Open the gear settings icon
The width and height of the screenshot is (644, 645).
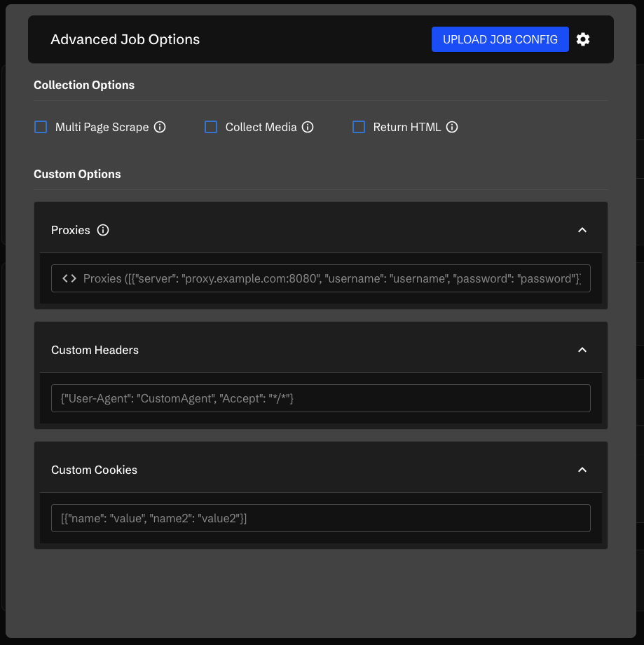click(583, 39)
